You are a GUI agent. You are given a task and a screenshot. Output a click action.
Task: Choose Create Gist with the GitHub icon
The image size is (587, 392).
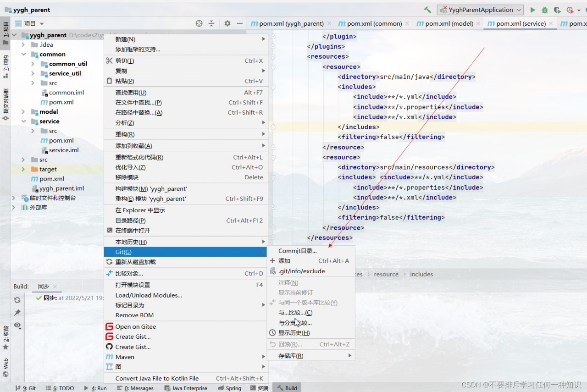tap(186, 347)
